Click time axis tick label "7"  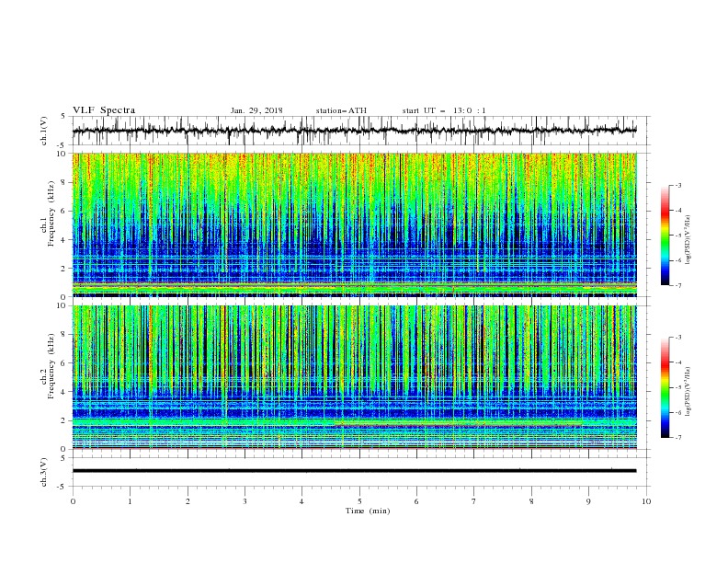coord(473,501)
